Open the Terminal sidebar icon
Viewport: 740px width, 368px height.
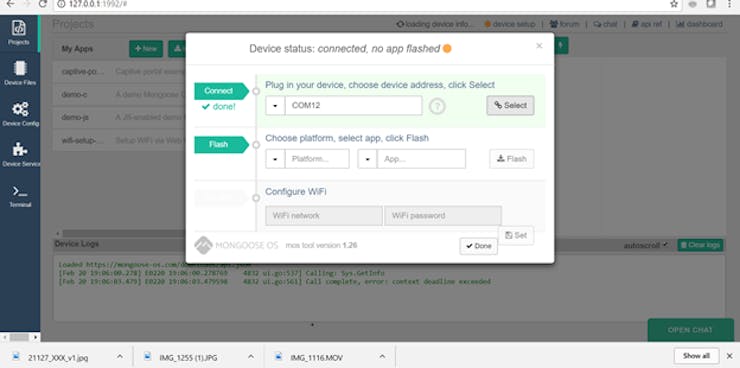20,196
